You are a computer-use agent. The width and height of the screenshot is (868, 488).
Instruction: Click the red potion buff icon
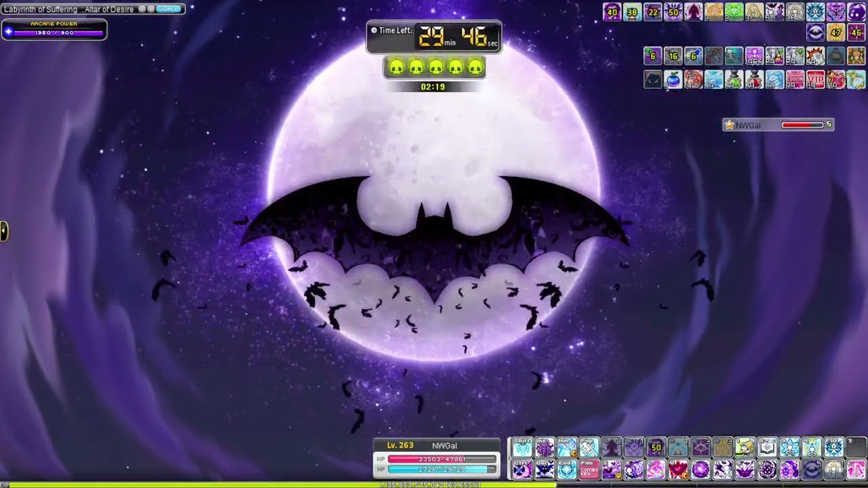tap(755, 79)
